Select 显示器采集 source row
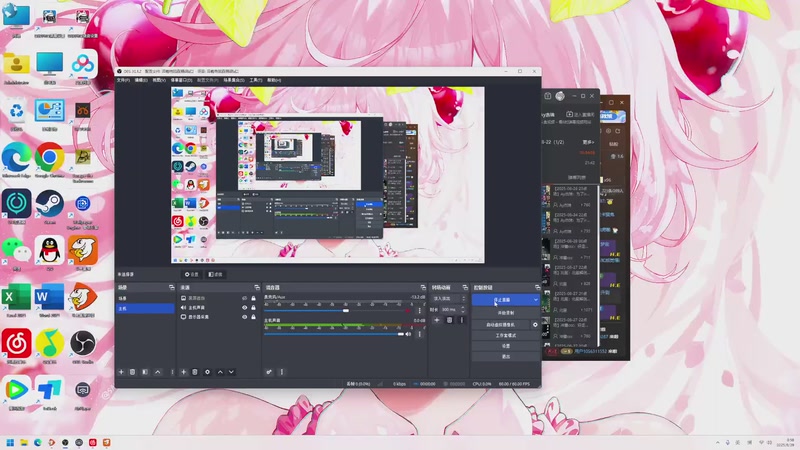Viewport: 800px width, 450px height. point(218,317)
